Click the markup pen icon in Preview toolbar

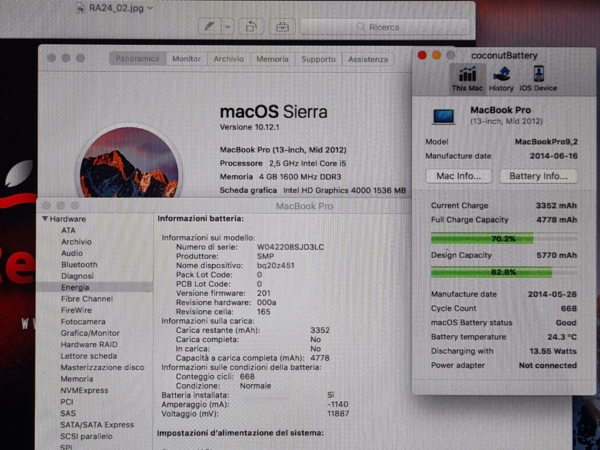(x=209, y=27)
